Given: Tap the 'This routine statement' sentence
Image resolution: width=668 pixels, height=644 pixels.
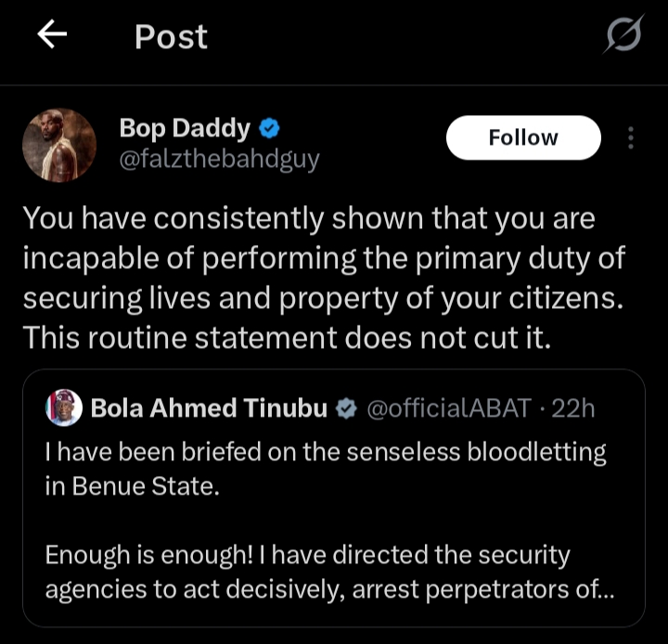Looking at the screenshot, I should (287, 338).
